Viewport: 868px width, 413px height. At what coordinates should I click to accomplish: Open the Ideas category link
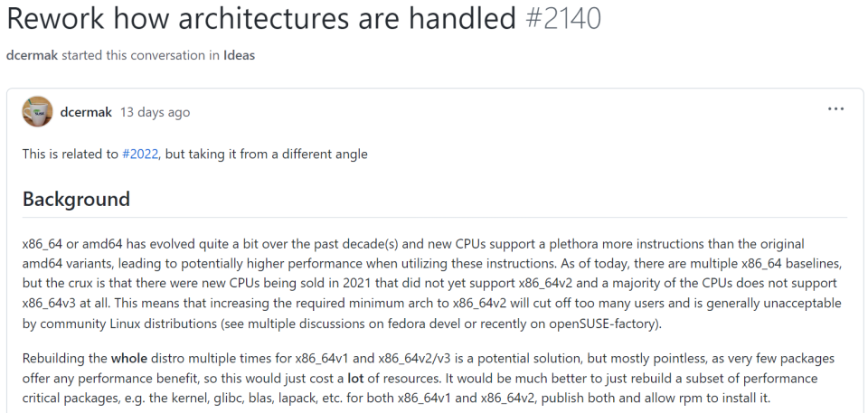[x=240, y=55]
